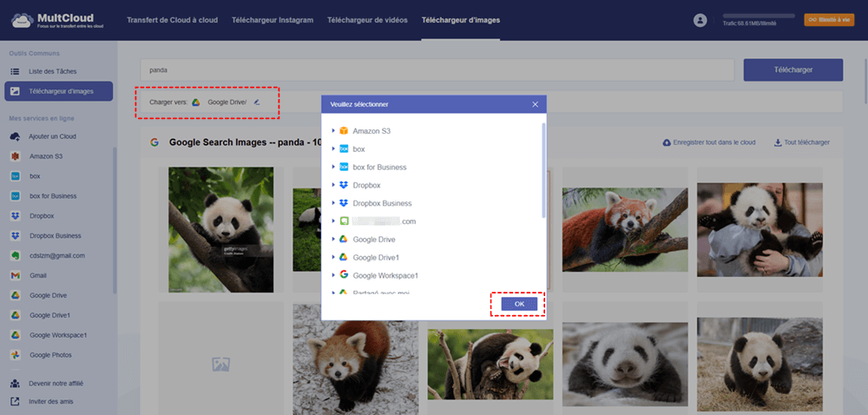Click the Gmail sidebar icon
Viewport: 868px width, 415px height.
(16, 275)
